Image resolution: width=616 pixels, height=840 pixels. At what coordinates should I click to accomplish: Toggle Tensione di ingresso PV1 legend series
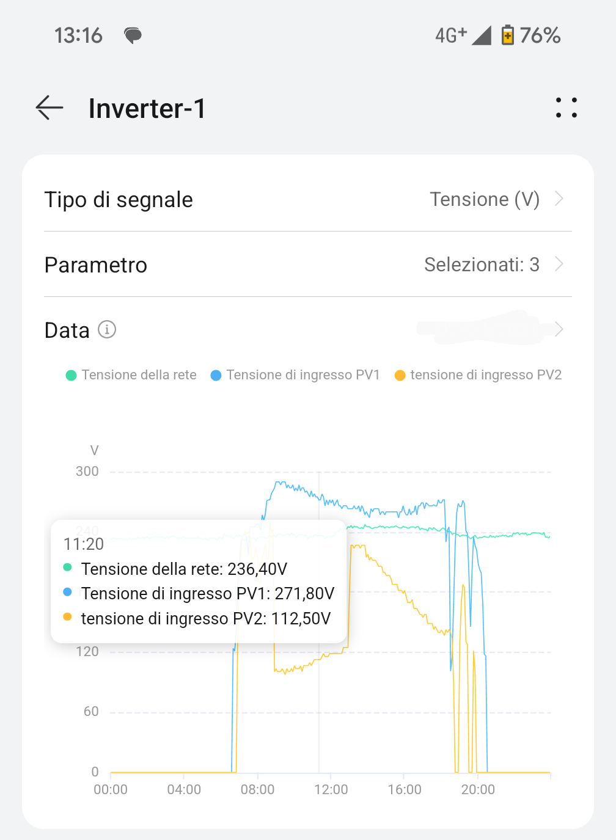pos(295,375)
